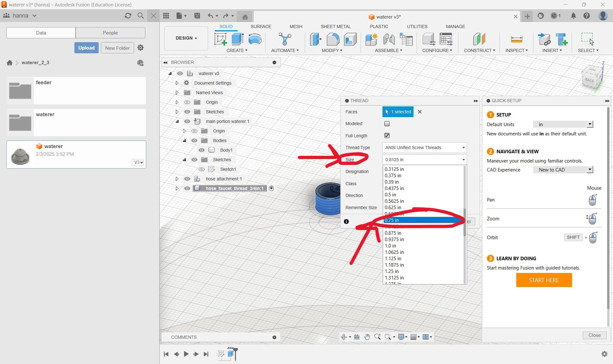Enable Full Length thread checkbox
Screen dimensions: 613x364
(x=387, y=135)
